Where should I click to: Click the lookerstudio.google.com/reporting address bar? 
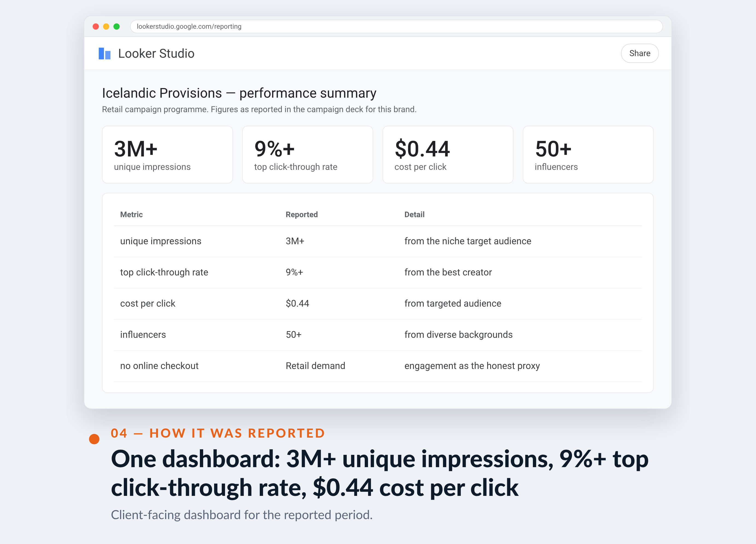[396, 26]
